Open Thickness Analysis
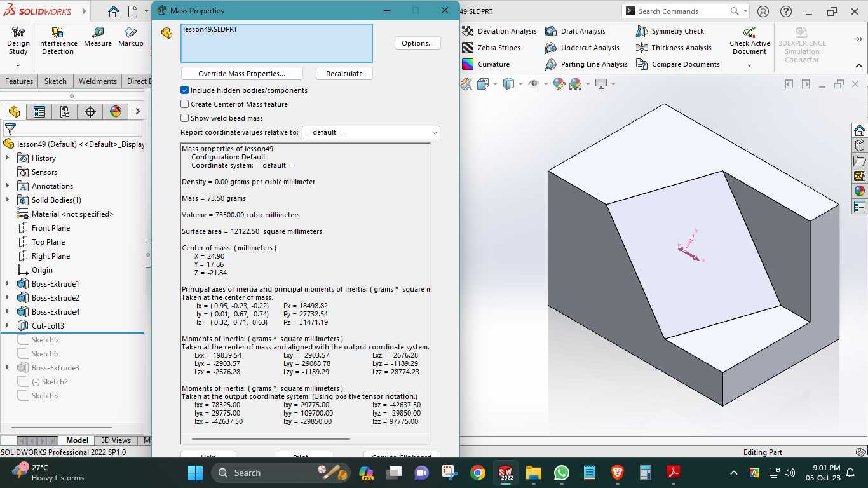The width and height of the screenshot is (868, 488). point(674,48)
